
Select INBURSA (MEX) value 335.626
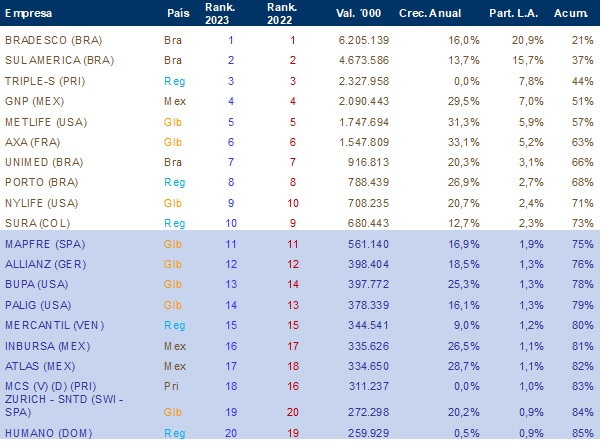(x=367, y=345)
